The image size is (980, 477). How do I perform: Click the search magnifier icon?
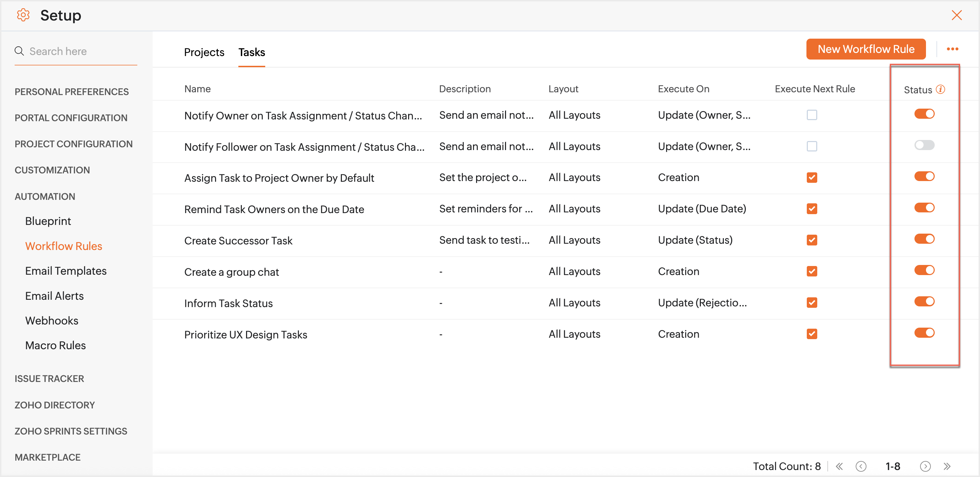(19, 51)
